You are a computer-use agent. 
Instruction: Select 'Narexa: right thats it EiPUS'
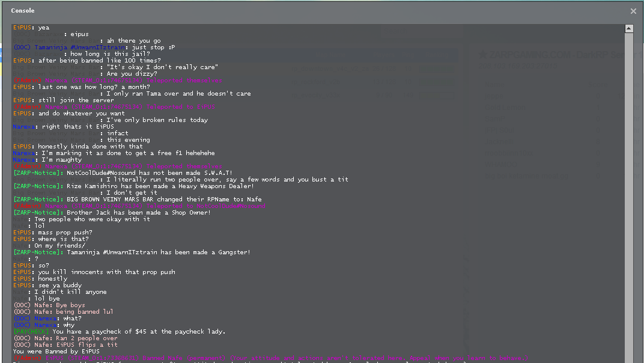click(x=64, y=126)
